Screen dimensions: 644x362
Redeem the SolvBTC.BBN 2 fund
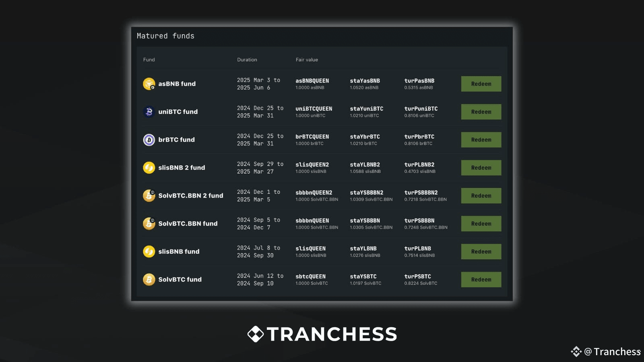(x=481, y=195)
